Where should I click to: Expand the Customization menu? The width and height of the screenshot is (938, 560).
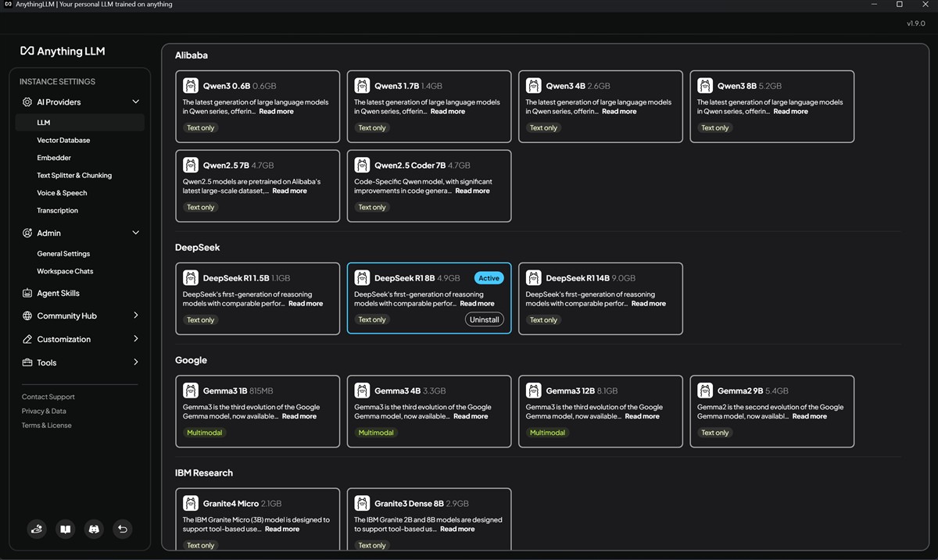(x=135, y=339)
